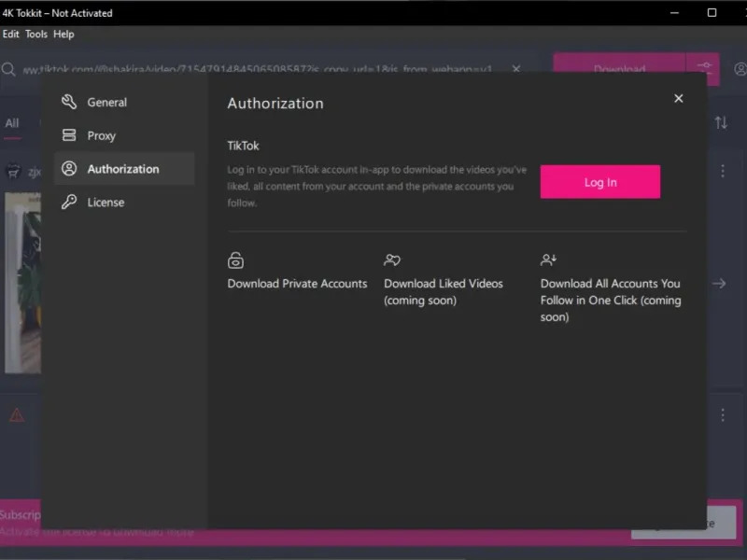Open the Help menu
The height and width of the screenshot is (560, 747).
point(63,35)
